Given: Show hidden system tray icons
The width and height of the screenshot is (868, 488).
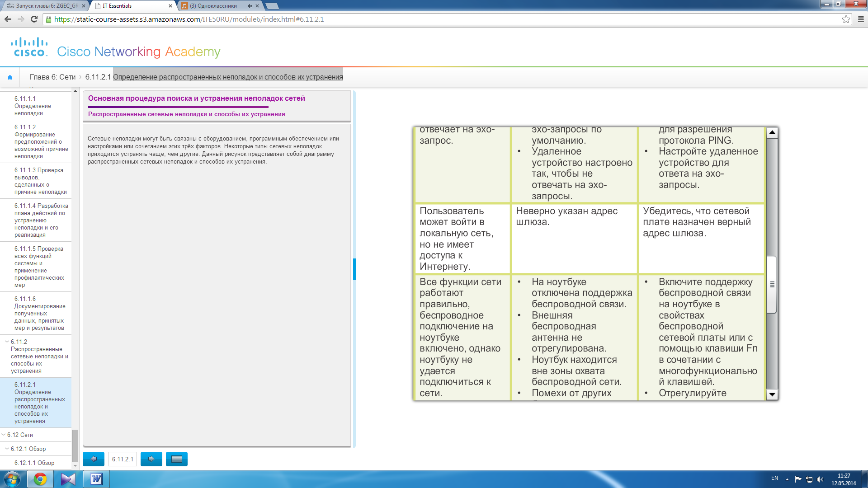Looking at the screenshot, I should [x=788, y=479].
